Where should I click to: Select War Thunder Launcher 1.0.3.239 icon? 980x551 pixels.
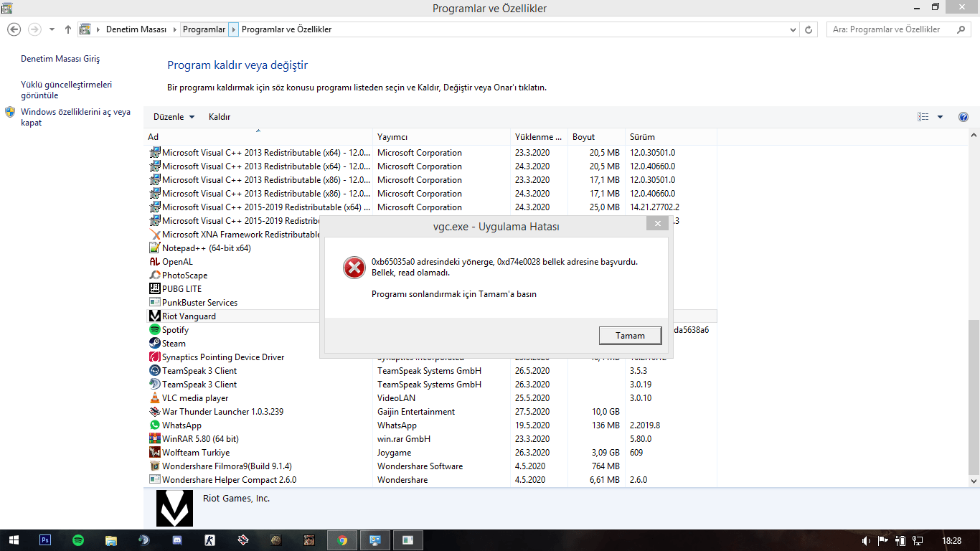(x=154, y=412)
